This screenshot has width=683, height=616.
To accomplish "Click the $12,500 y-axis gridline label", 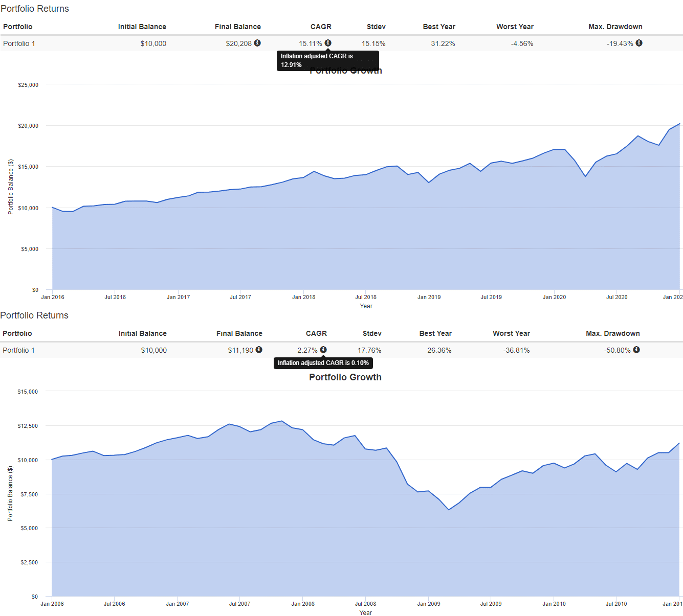I will point(28,426).
